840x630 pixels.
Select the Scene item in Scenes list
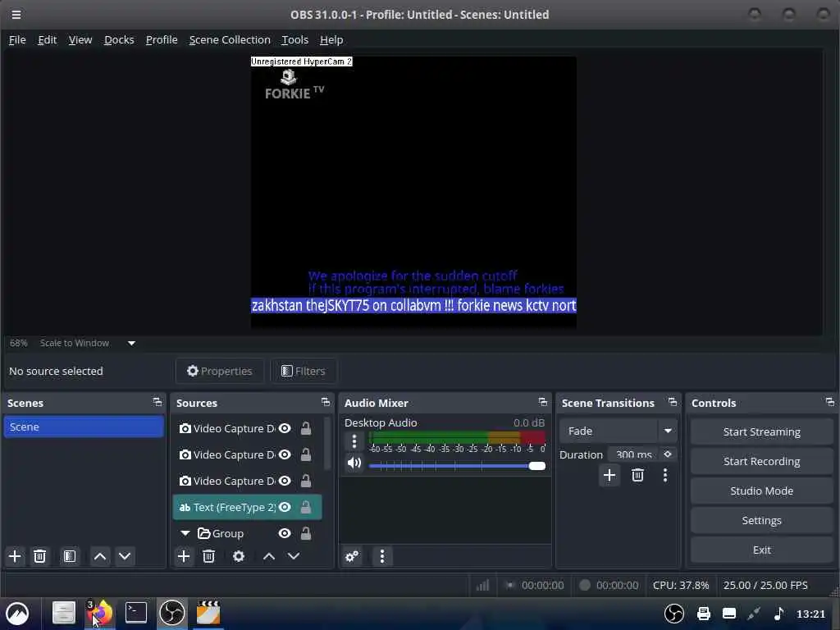pos(84,427)
